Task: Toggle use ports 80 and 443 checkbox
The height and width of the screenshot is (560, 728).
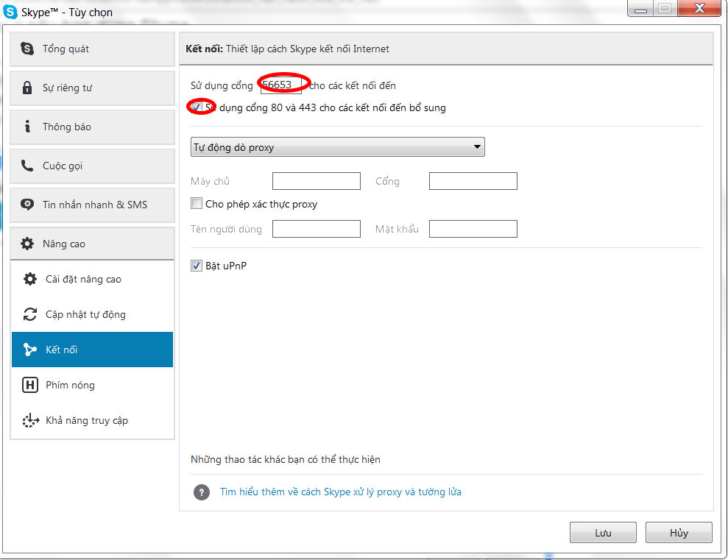Action: click(x=197, y=107)
